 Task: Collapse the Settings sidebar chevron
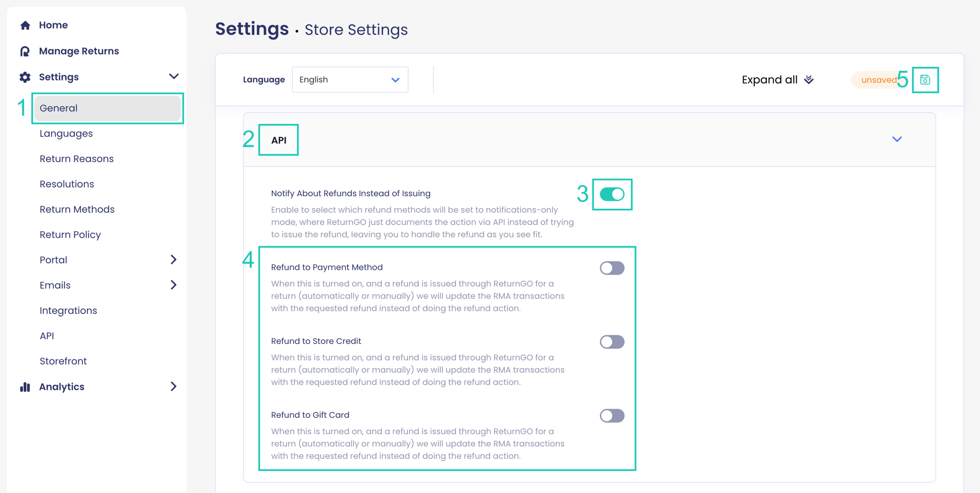[x=174, y=76]
